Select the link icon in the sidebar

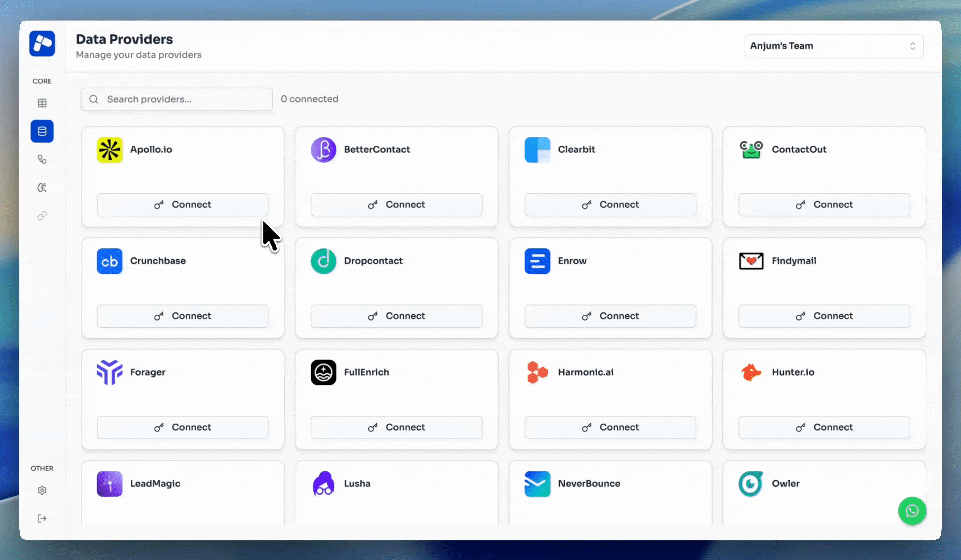click(x=42, y=216)
